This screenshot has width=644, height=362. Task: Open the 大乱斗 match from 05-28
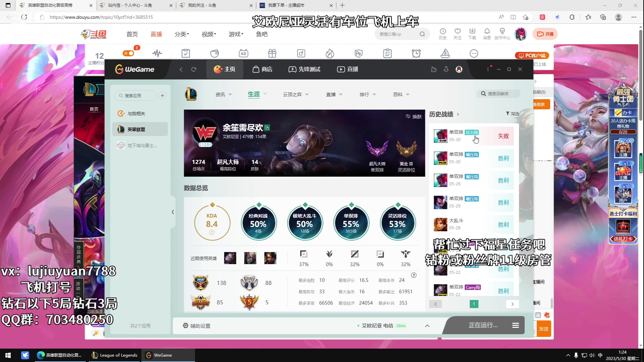(x=473, y=224)
